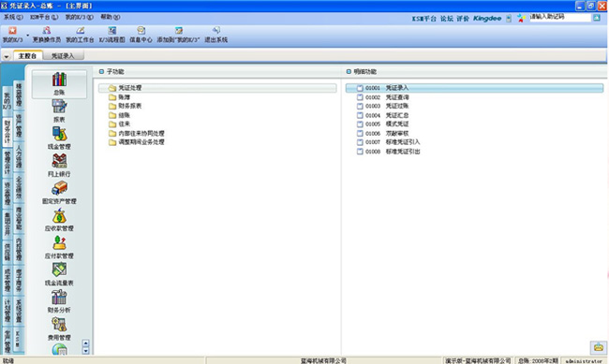Open the 费用管理 module icon

(x=59, y=329)
